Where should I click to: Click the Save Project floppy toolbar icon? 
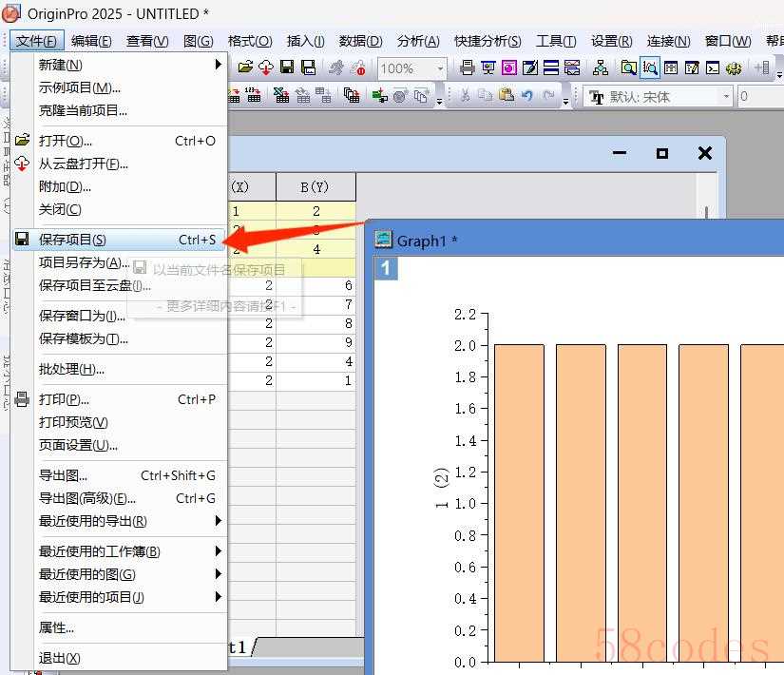(287, 67)
